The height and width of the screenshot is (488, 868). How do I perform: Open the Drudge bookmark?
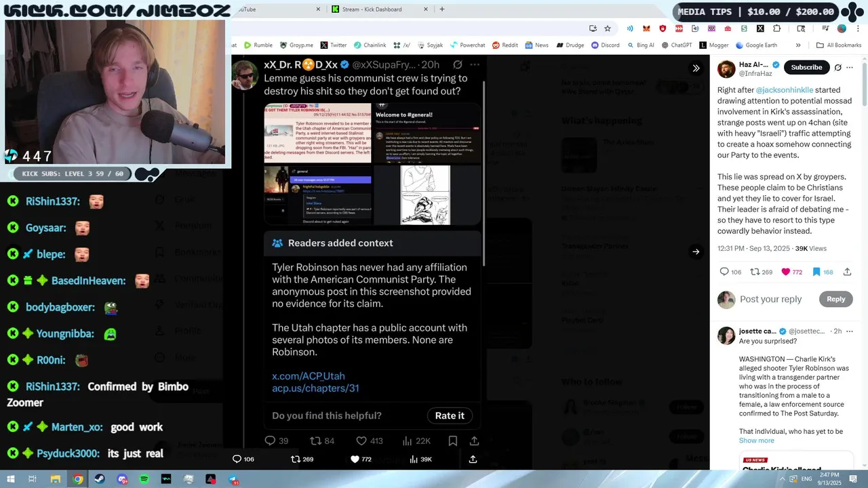click(x=570, y=45)
